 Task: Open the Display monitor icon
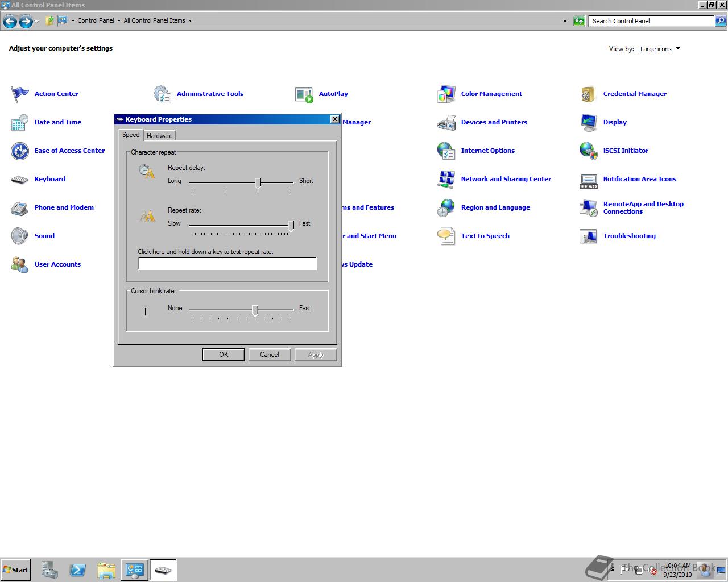click(589, 122)
